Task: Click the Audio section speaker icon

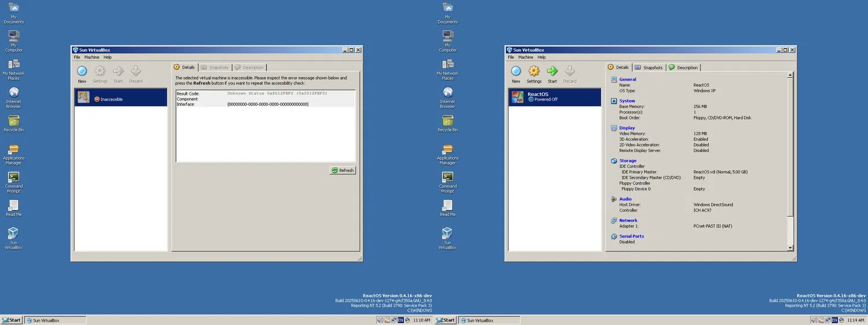Action: point(615,199)
